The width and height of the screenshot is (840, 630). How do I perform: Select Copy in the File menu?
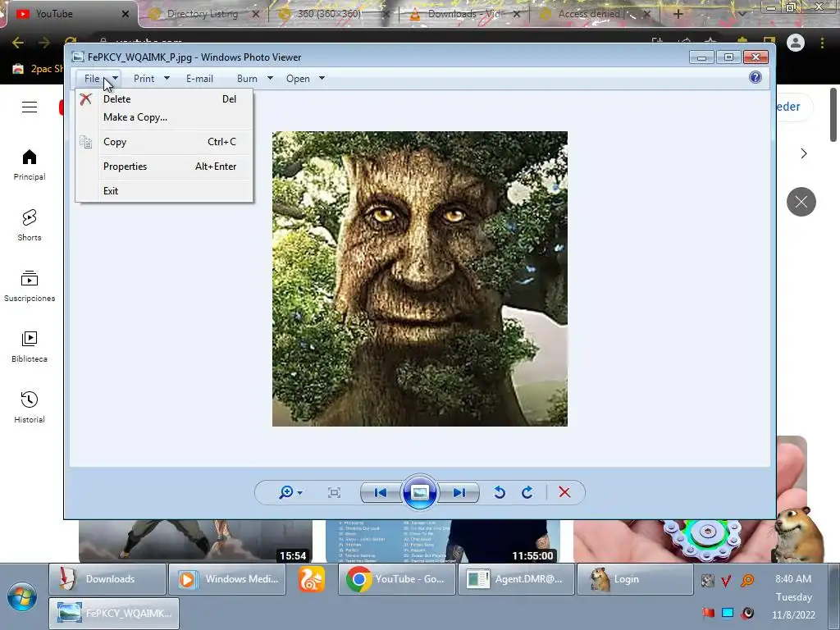click(164, 142)
